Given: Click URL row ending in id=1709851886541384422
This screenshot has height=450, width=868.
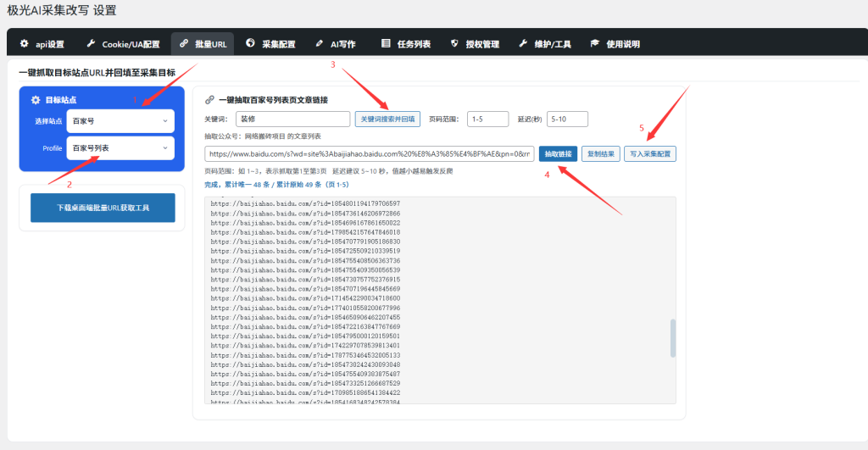Looking at the screenshot, I should (305, 392).
